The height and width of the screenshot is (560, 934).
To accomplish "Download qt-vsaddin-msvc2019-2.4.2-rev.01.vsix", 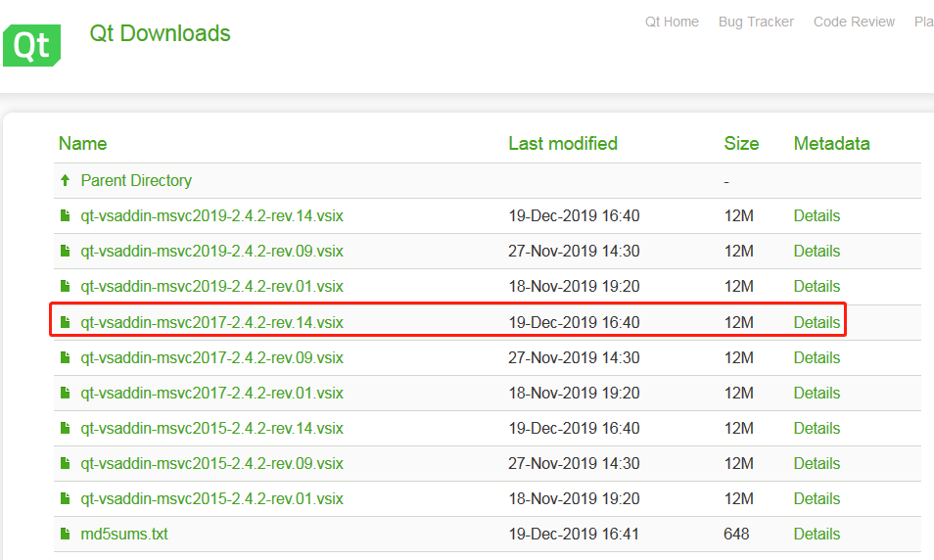I will (x=212, y=286).
